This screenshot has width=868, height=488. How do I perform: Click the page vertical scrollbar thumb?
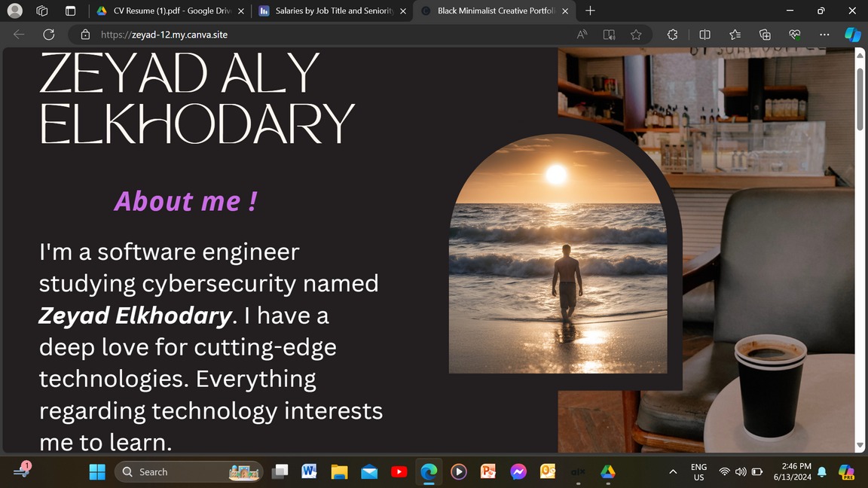pos(860,98)
